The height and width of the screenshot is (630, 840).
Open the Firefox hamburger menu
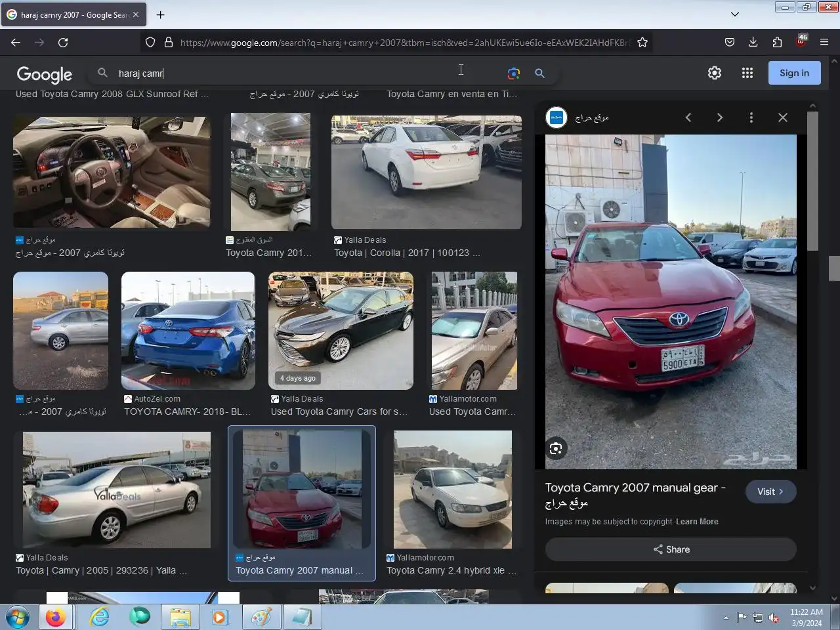pos(824,42)
